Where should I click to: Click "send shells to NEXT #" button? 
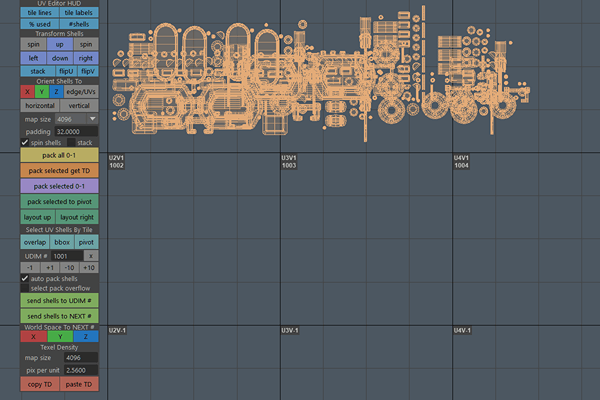click(60, 315)
